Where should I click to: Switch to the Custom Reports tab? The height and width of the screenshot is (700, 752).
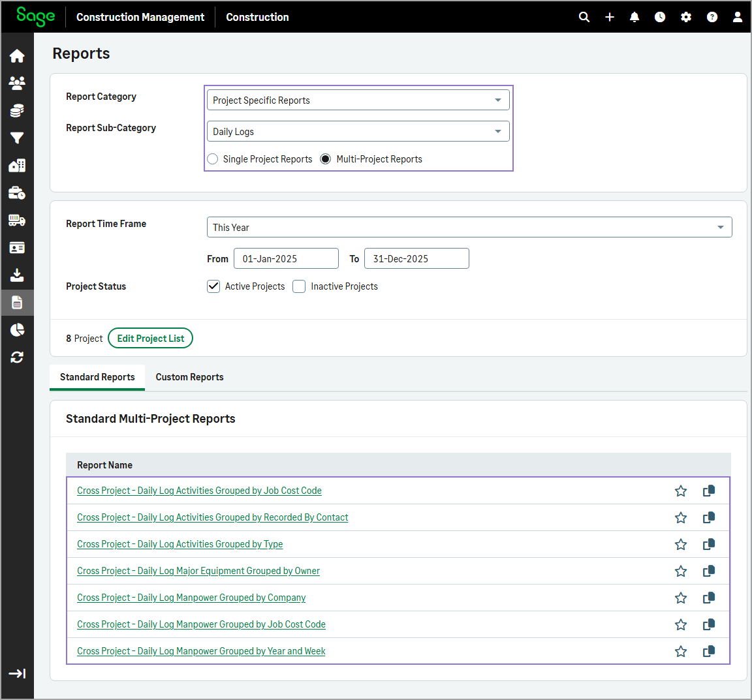(189, 377)
